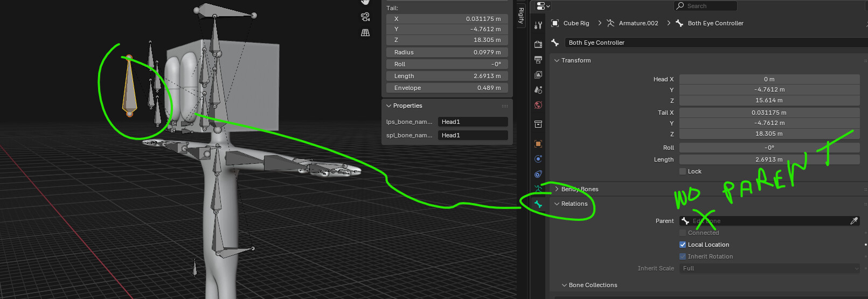Collapse the Bone Collections panel

pyautogui.click(x=564, y=285)
